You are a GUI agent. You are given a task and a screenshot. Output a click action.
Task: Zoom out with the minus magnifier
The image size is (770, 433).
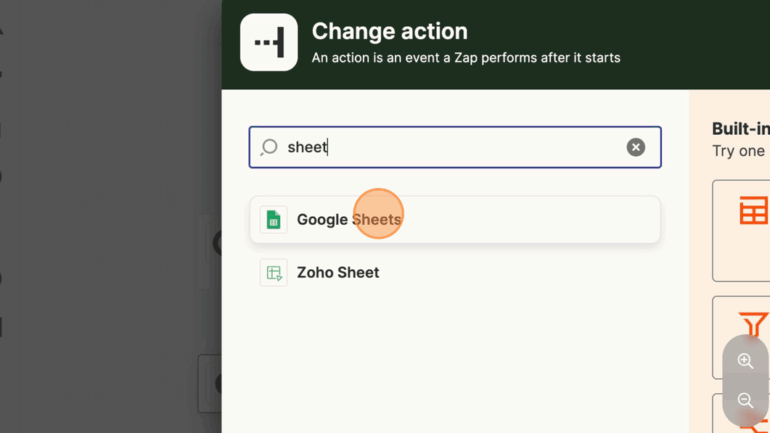pyautogui.click(x=745, y=400)
